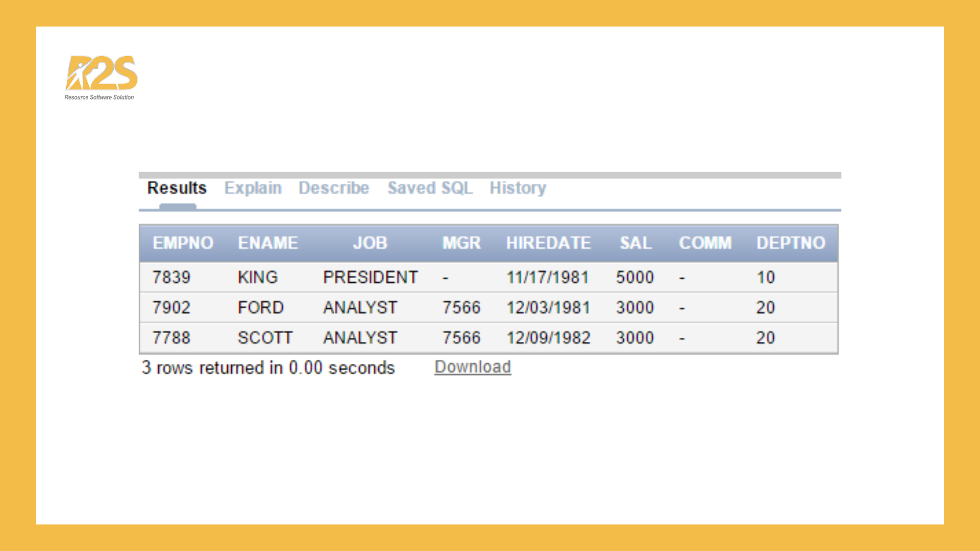Switch to the Results tab
Image resolution: width=980 pixels, height=551 pixels.
pyautogui.click(x=177, y=188)
